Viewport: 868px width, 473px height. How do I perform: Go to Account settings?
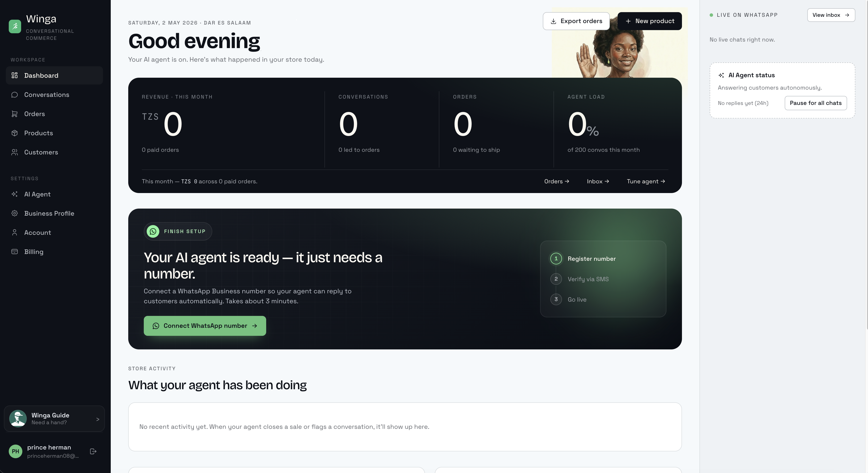click(x=54, y=232)
